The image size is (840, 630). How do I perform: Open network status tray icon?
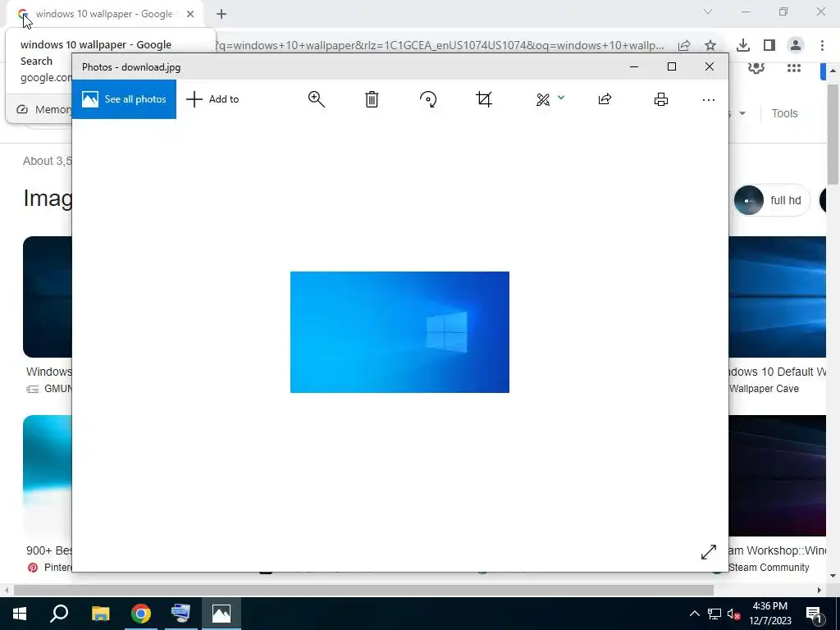(714, 614)
